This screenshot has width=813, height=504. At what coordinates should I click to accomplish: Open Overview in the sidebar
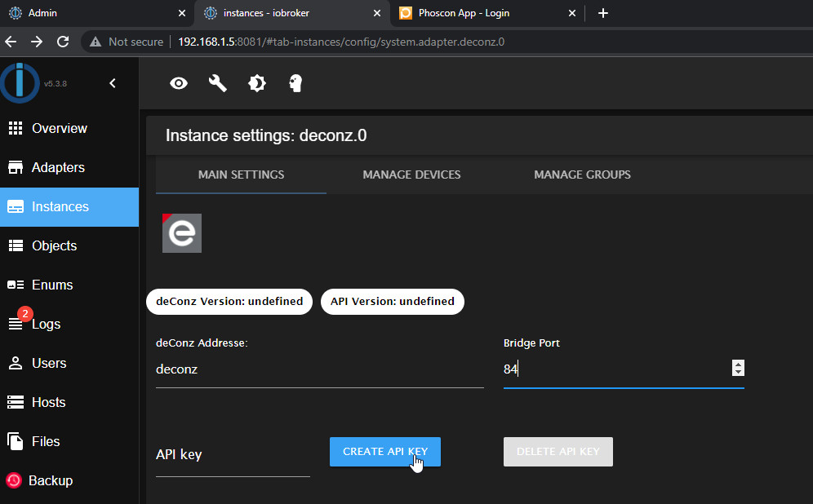(x=59, y=128)
